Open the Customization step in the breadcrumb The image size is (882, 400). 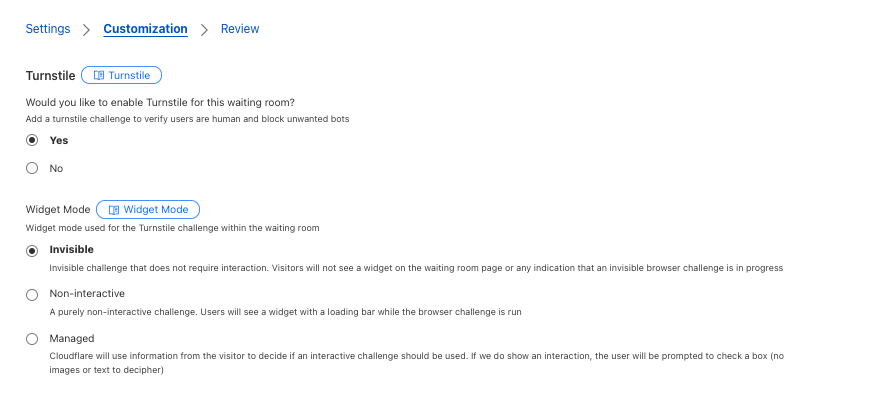(145, 29)
